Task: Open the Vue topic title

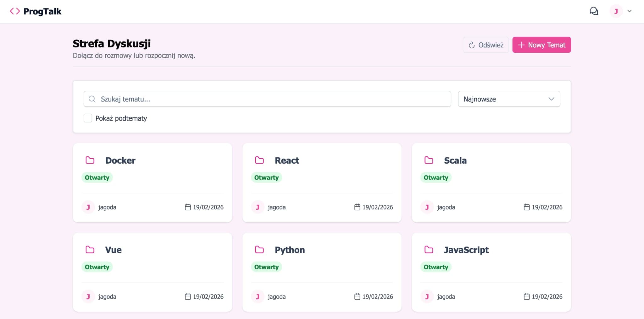Action: click(x=113, y=250)
